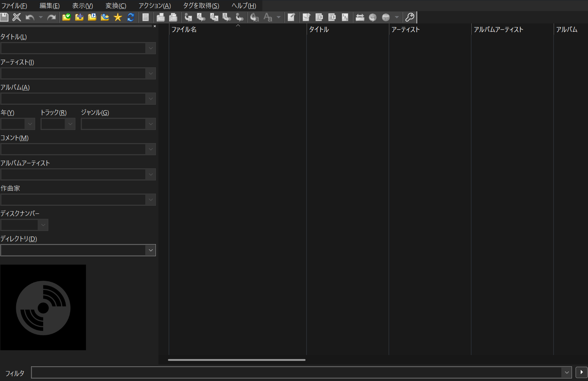Image resolution: width=588 pixels, height=381 pixels.
Task: Click the horizontal scrollbar under file list
Action: (x=236, y=360)
